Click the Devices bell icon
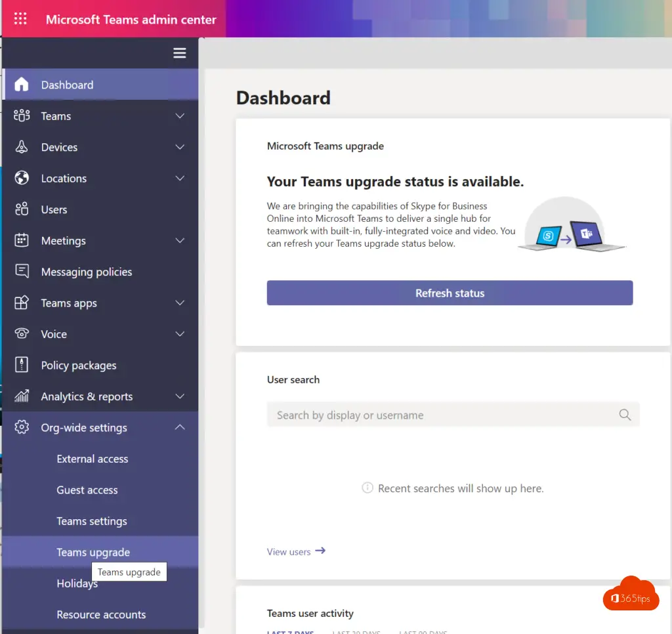Screen dimensions: 672x634 22,147
